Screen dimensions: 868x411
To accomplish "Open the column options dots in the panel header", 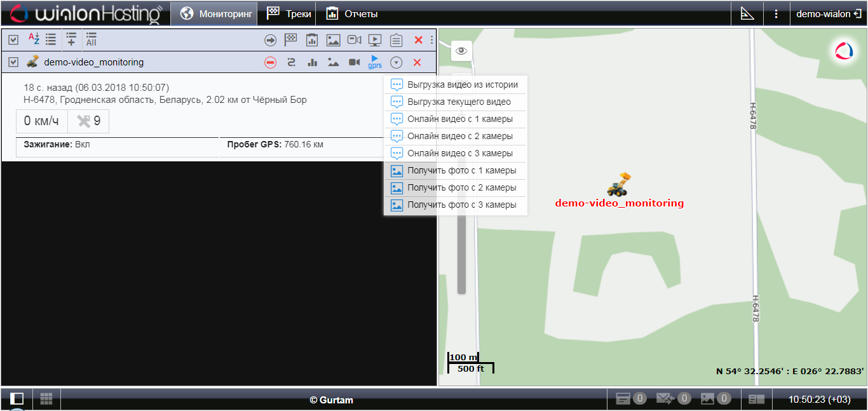I will [432, 40].
